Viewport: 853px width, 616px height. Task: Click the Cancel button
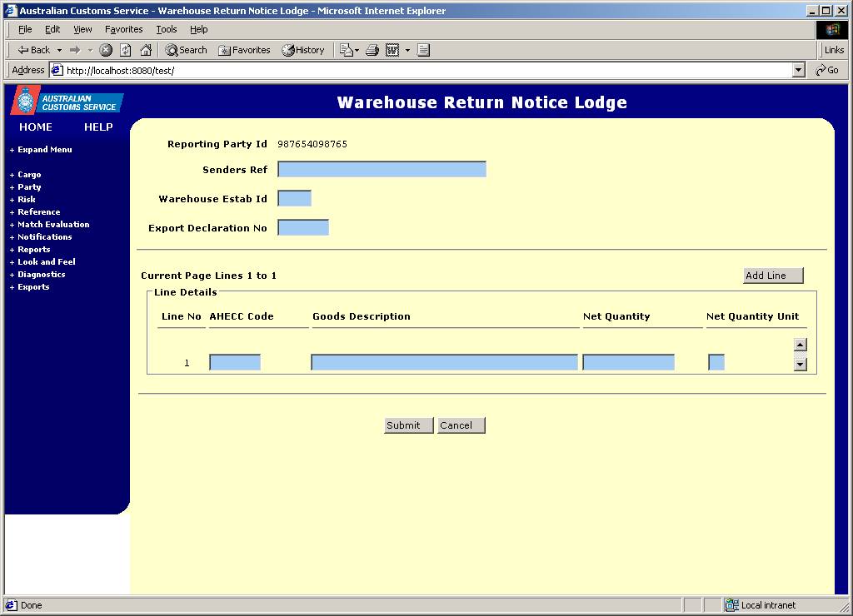[x=461, y=425]
